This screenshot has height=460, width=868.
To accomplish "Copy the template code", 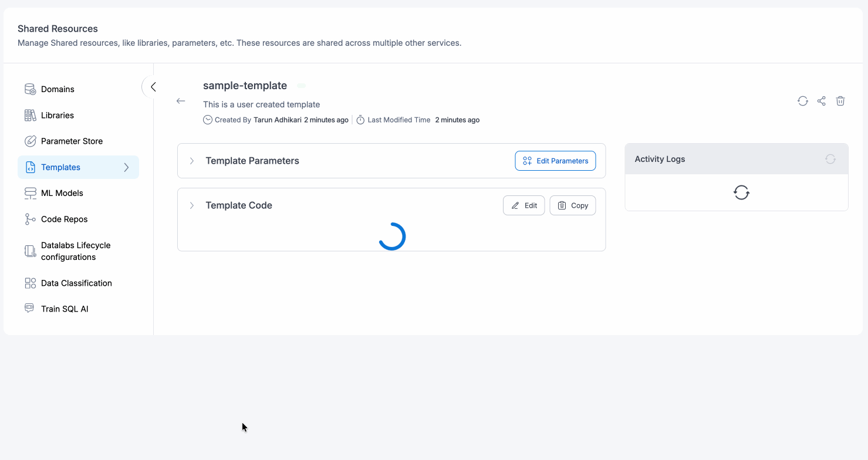I will point(572,205).
